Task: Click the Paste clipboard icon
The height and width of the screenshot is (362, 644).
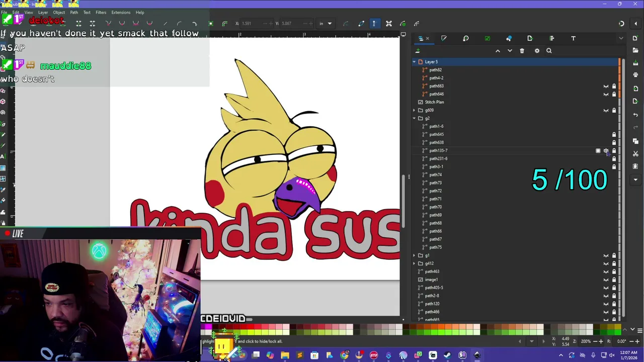Action: click(635, 166)
